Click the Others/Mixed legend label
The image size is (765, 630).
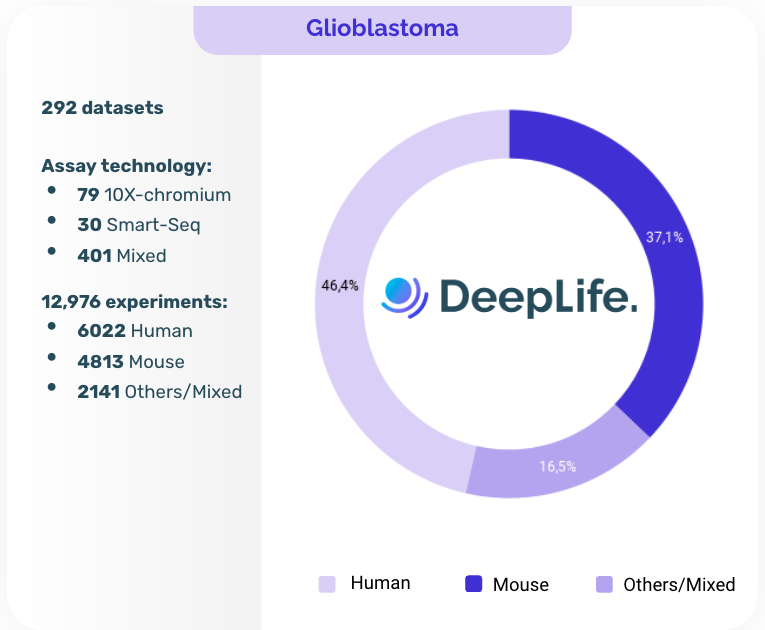pyautogui.click(x=679, y=585)
